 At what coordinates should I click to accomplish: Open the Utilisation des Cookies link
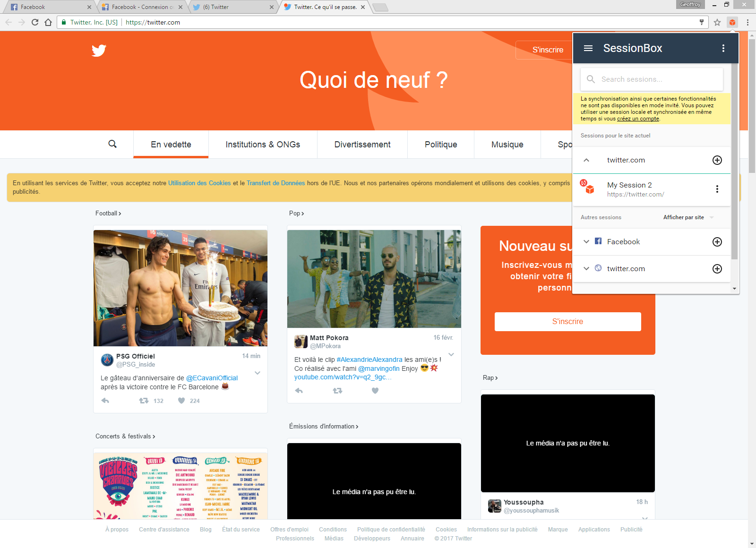[199, 183]
